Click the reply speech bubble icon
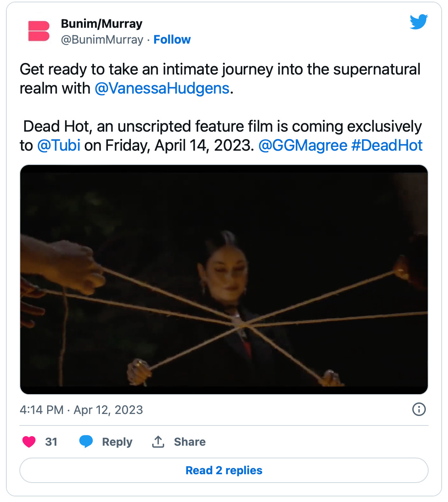The image size is (448, 502). pos(86,441)
